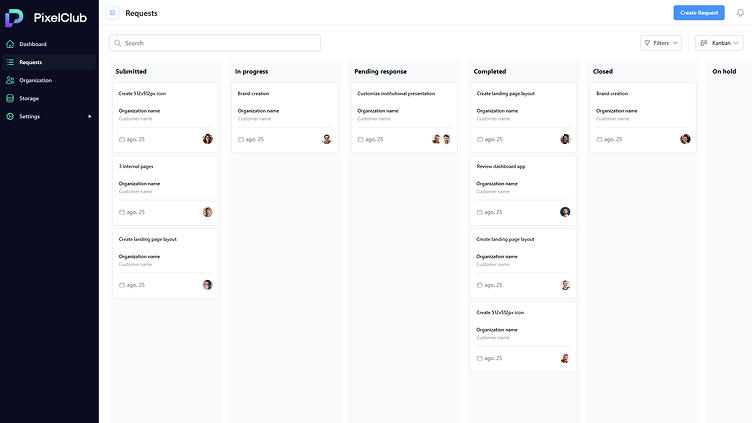Click the Storage database icon
Screen dimensions: 752x423
[x=10, y=98]
